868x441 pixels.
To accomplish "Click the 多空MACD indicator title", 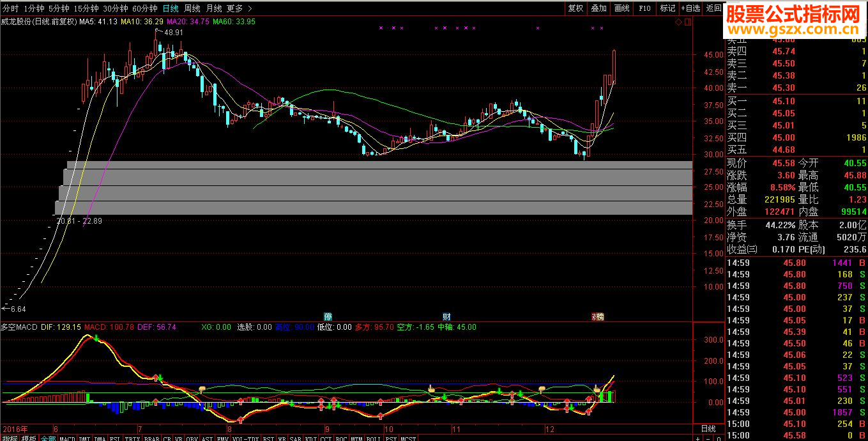I will point(19,327).
